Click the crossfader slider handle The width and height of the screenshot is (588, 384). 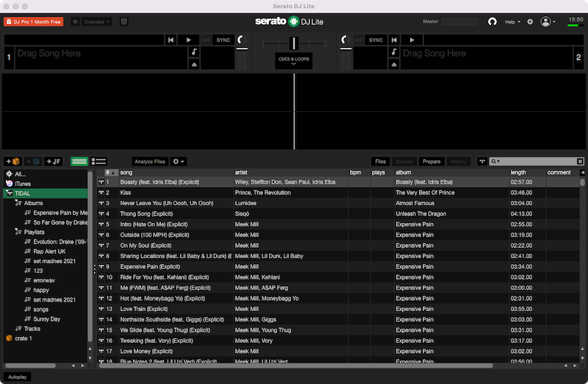click(x=294, y=43)
